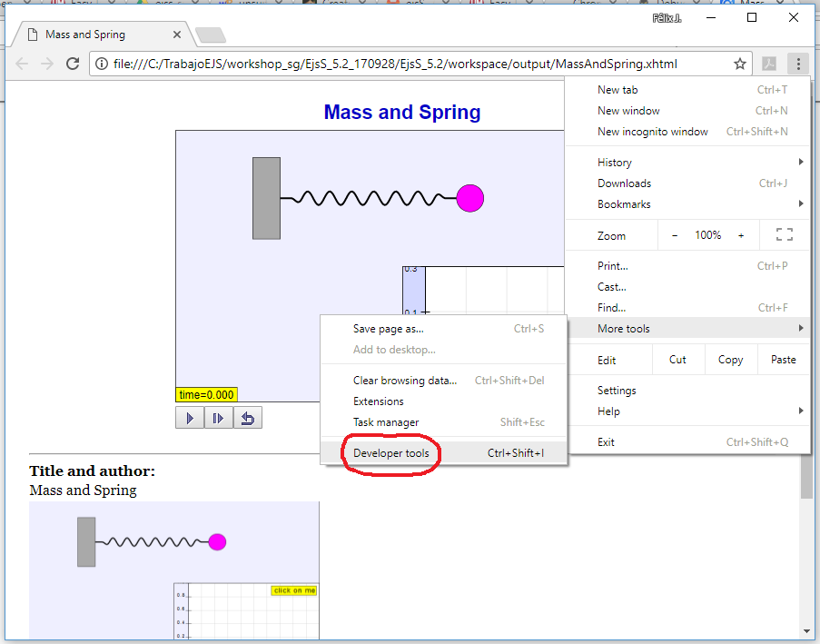Click the PDF extension icon
Screen dimensions: 820x644
(x=769, y=64)
